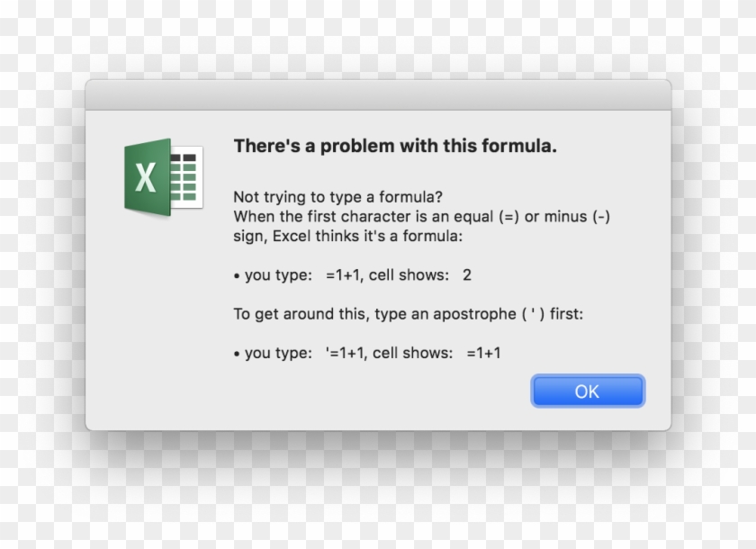Viewport: 756px width, 549px height.
Task: Click the "There's a problem with this formula" heading
Action: (x=395, y=146)
